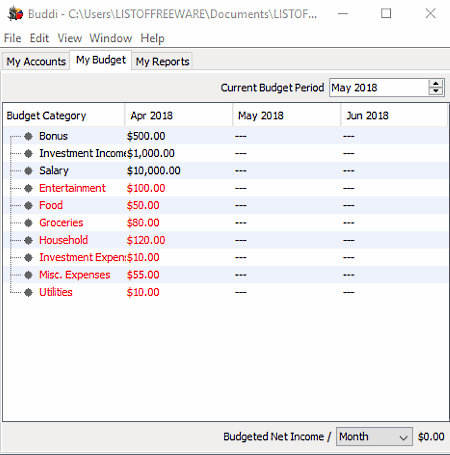450x455 pixels.
Task: Click the bullet icon beside Bonus
Action: 29,136
